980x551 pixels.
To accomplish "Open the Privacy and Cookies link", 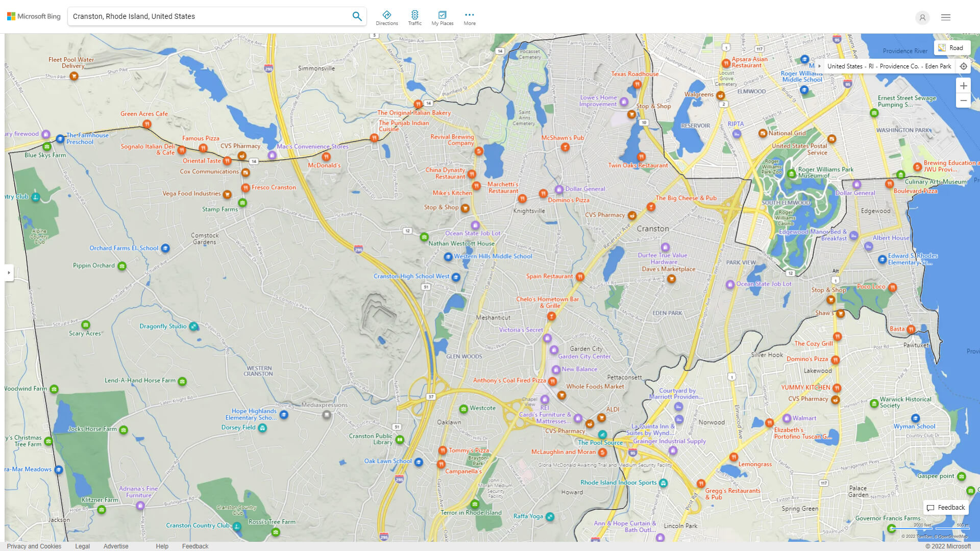I will pos(34,546).
